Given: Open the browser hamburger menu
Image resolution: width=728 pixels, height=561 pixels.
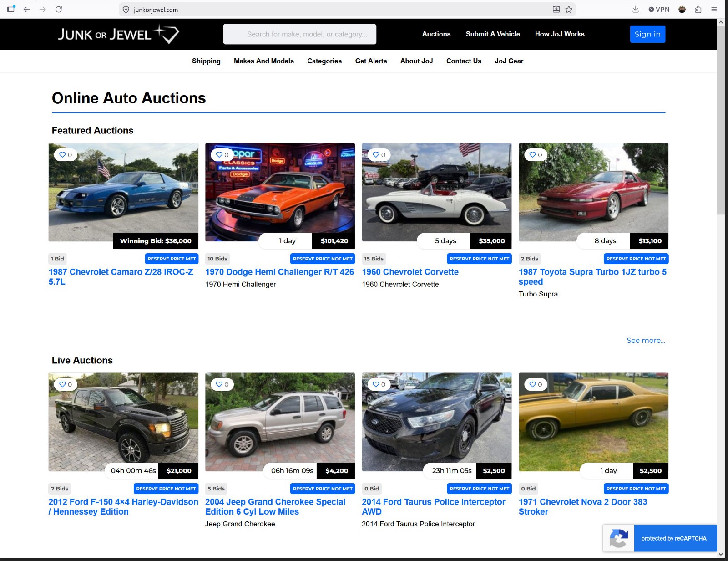Looking at the screenshot, I should [x=714, y=9].
